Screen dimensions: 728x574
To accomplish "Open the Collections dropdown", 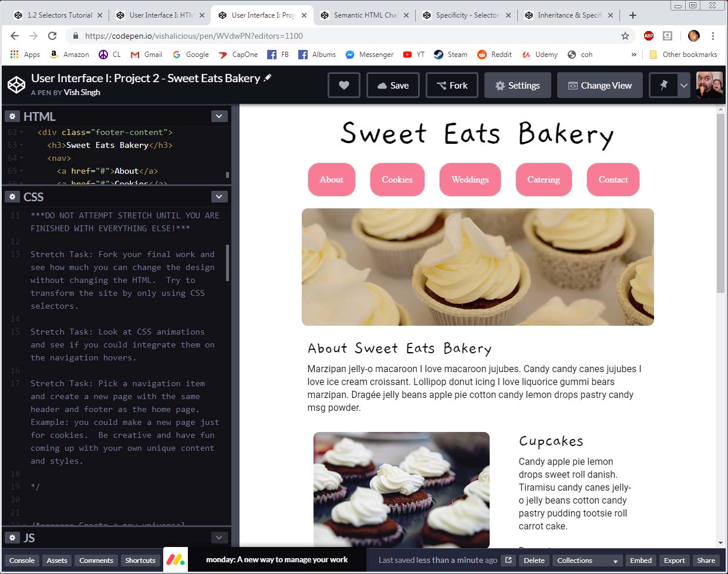I will 588,561.
